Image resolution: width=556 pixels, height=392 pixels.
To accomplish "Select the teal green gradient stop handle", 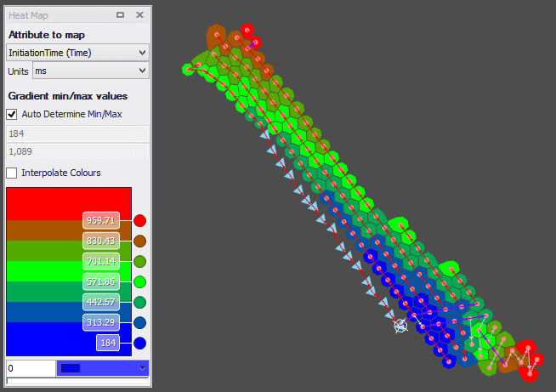I will 140,303.
